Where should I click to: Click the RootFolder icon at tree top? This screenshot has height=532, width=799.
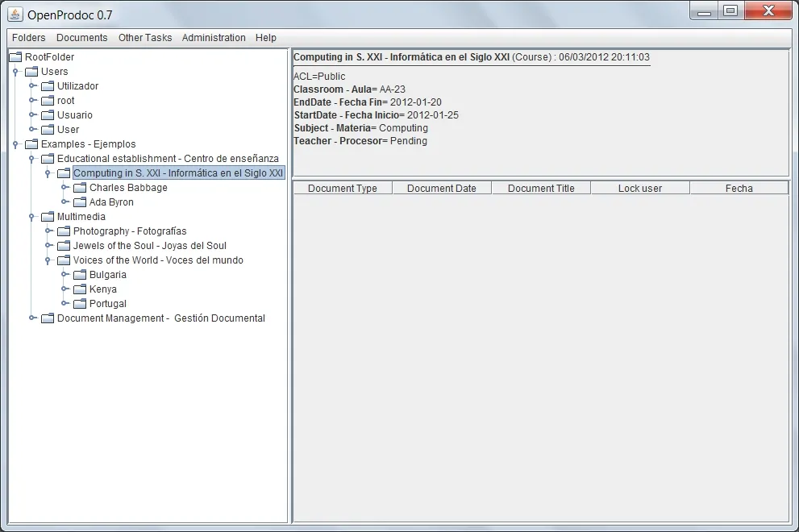click(x=15, y=56)
